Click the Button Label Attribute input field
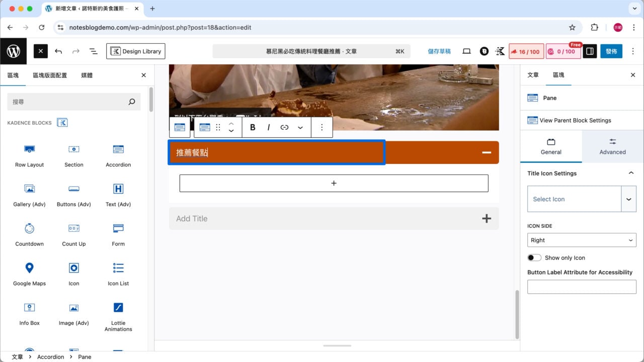Image resolution: width=644 pixels, height=362 pixels. coord(582,287)
